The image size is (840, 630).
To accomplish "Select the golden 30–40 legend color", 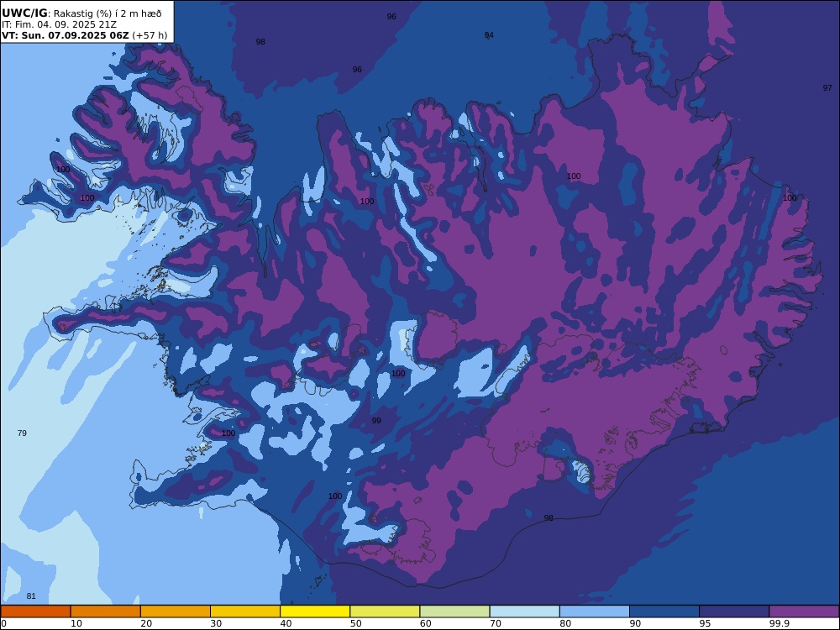I will pos(245,612).
